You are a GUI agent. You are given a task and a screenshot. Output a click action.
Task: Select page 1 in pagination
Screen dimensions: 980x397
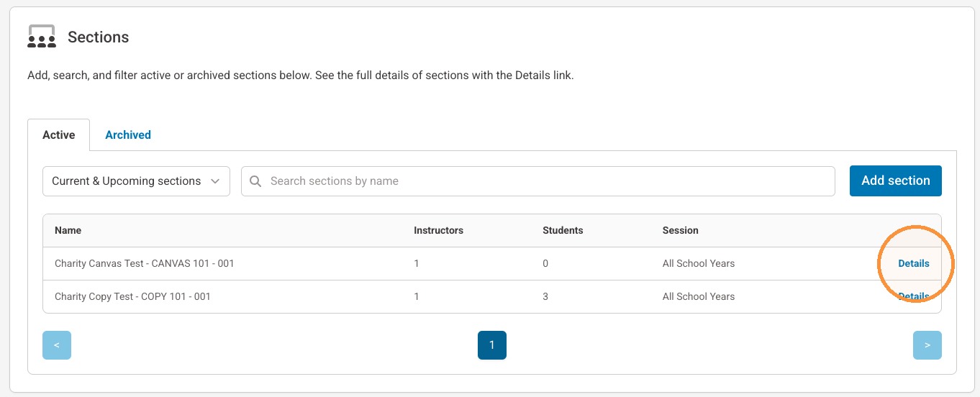[492, 345]
